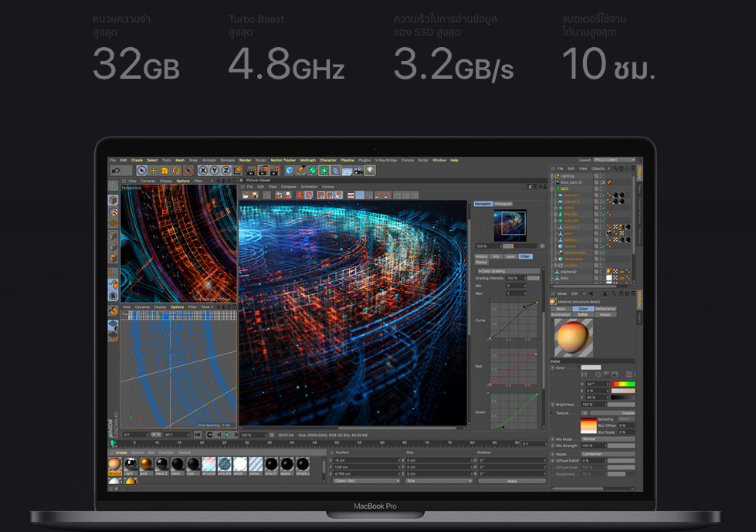Select Texture mode checkered cube in sidebar

[114, 212]
